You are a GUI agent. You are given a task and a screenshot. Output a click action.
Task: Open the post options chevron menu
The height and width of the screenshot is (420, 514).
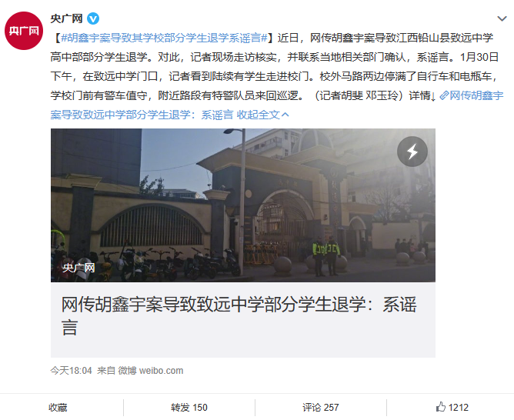pos(502,18)
